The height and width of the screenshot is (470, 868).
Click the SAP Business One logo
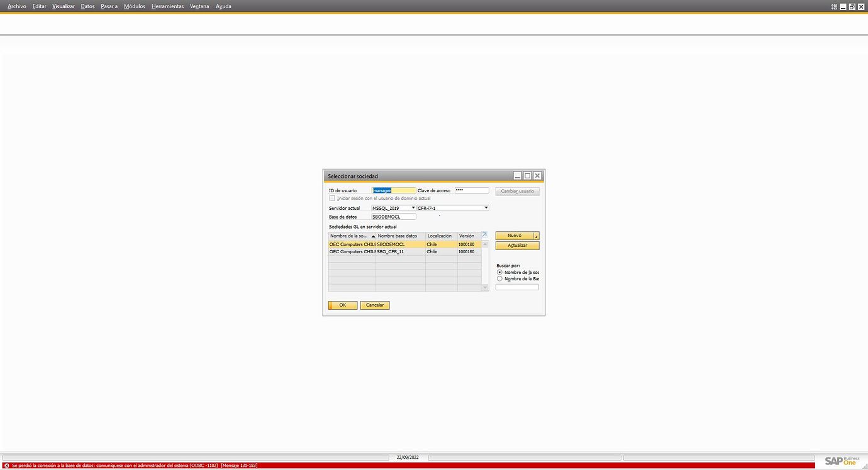842,461
